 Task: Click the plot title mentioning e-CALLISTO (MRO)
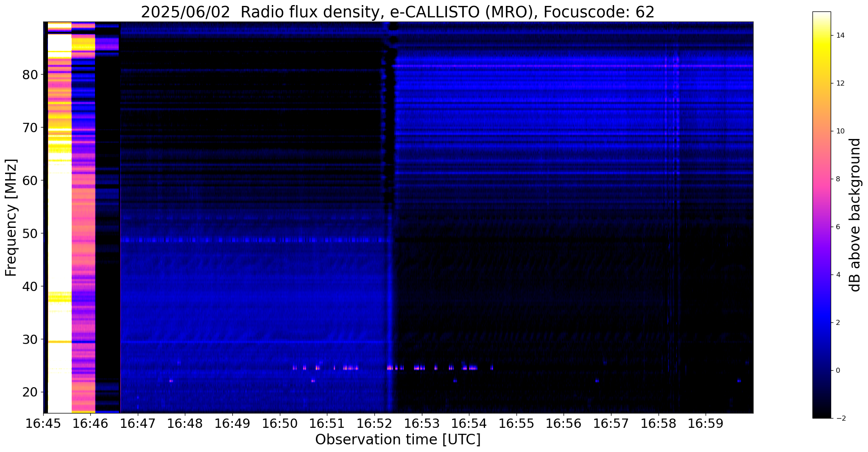[398, 12]
